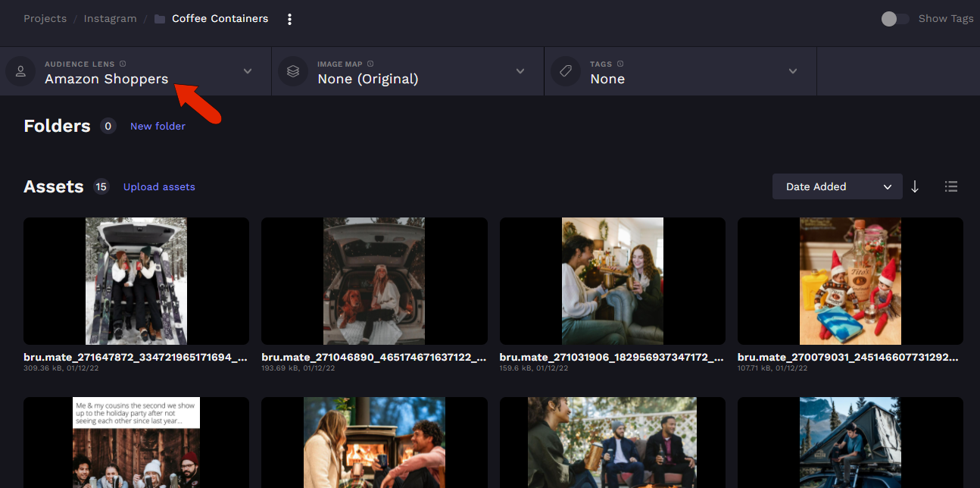Click the Assets heading

(54, 186)
